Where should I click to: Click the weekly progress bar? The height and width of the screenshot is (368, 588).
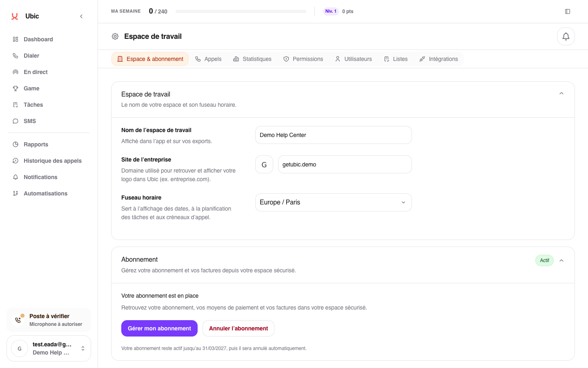click(241, 11)
